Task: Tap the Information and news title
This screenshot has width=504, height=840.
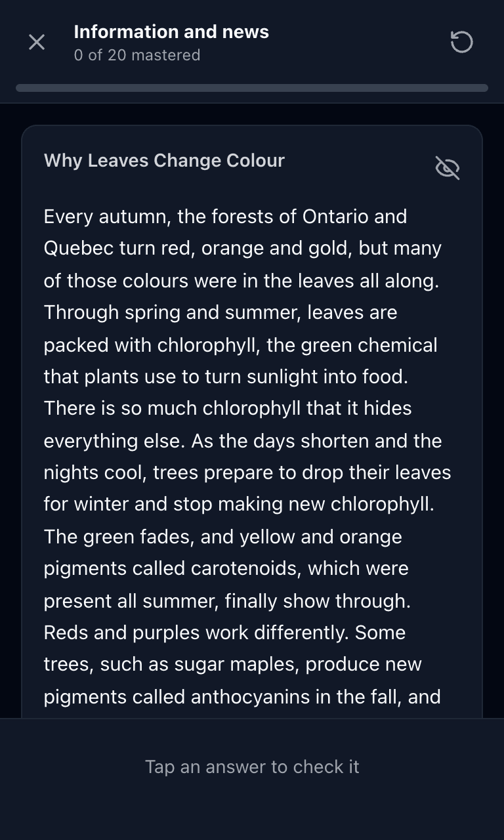Action: point(171,31)
